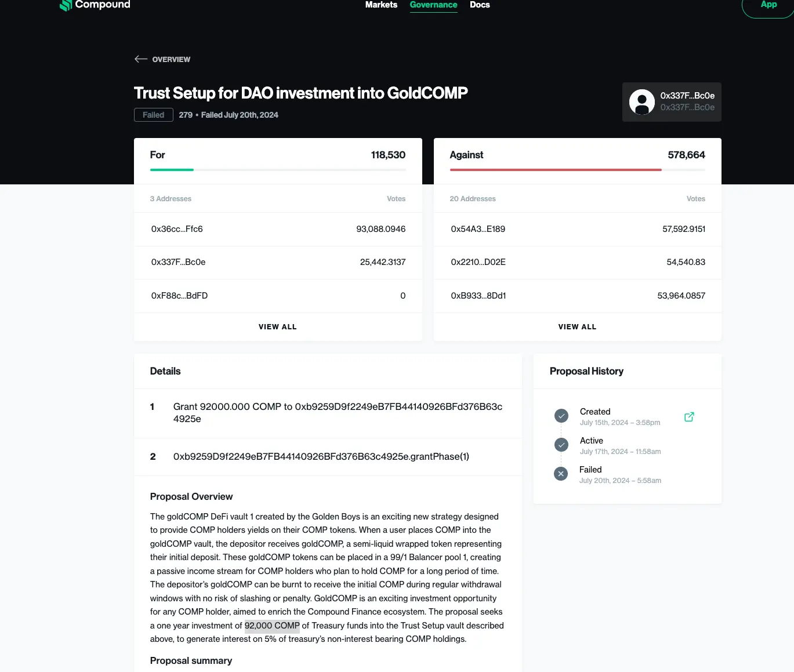The height and width of the screenshot is (672, 794).
Task: Click the highlighted 92,000 COMP text
Action: click(272, 626)
